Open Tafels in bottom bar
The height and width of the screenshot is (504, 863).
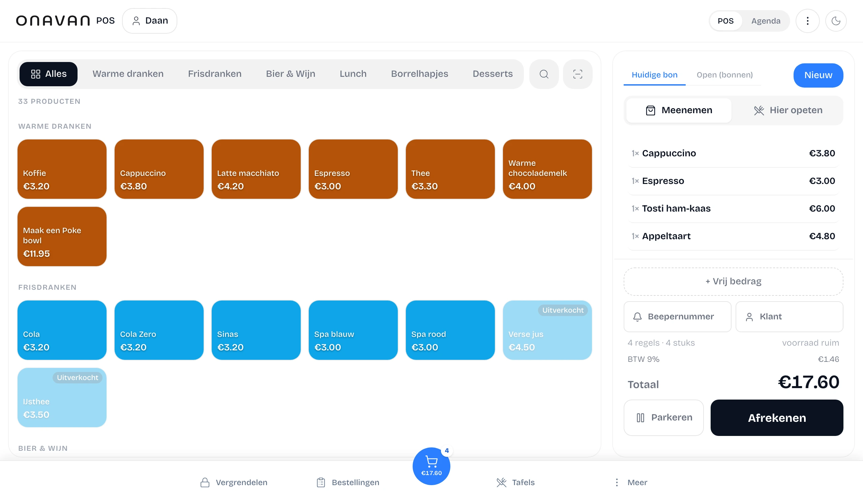pos(515,482)
